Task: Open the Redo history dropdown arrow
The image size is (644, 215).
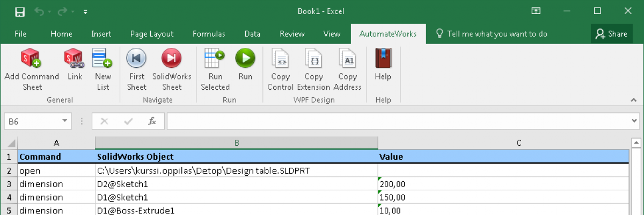Action: point(74,11)
